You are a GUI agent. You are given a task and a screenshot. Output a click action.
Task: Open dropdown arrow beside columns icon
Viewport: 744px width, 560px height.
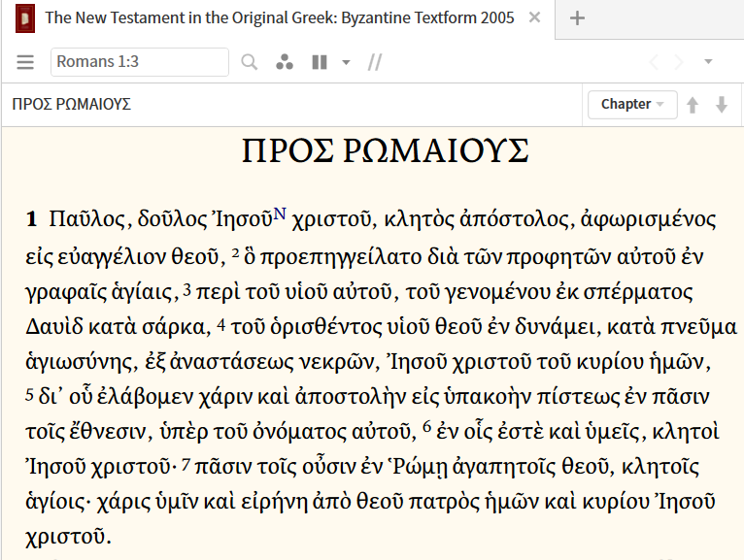point(346,63)
